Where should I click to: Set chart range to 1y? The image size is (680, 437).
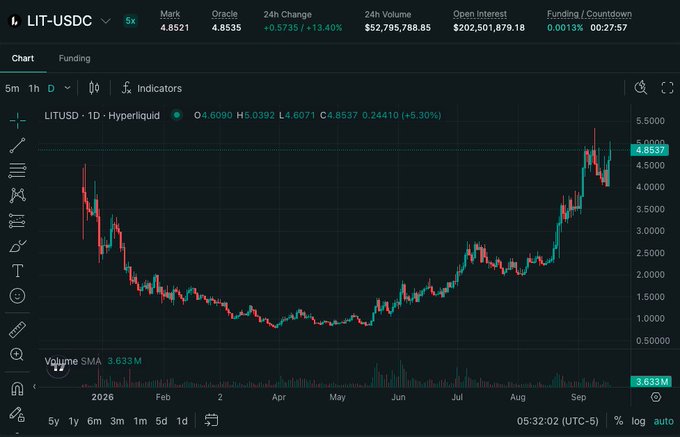[x=74, y=421]
